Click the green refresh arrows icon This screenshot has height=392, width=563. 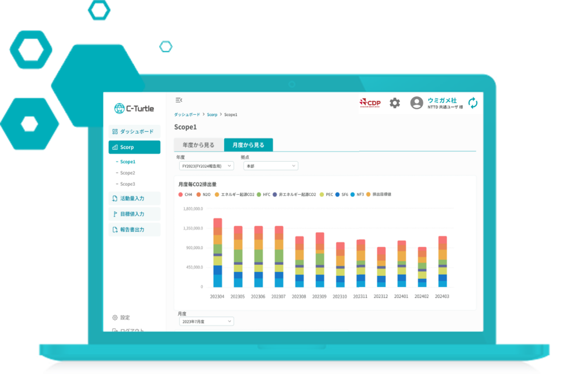coord(473,103)
